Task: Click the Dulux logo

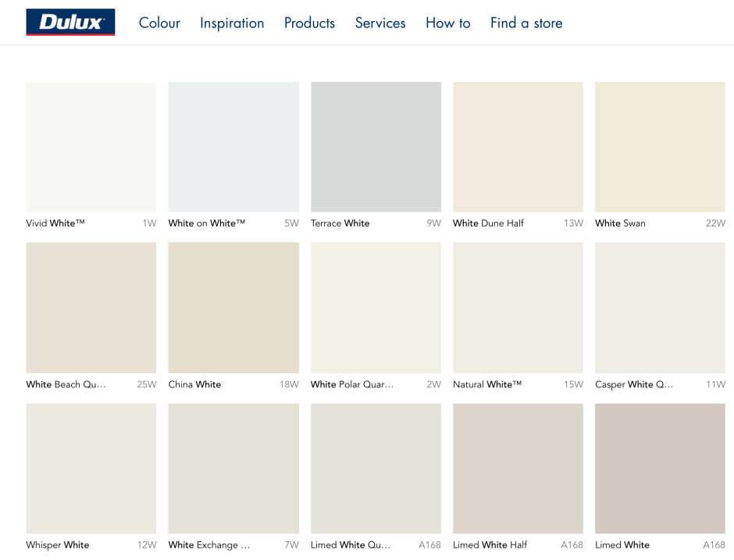Action: click(x=70, y=22)
